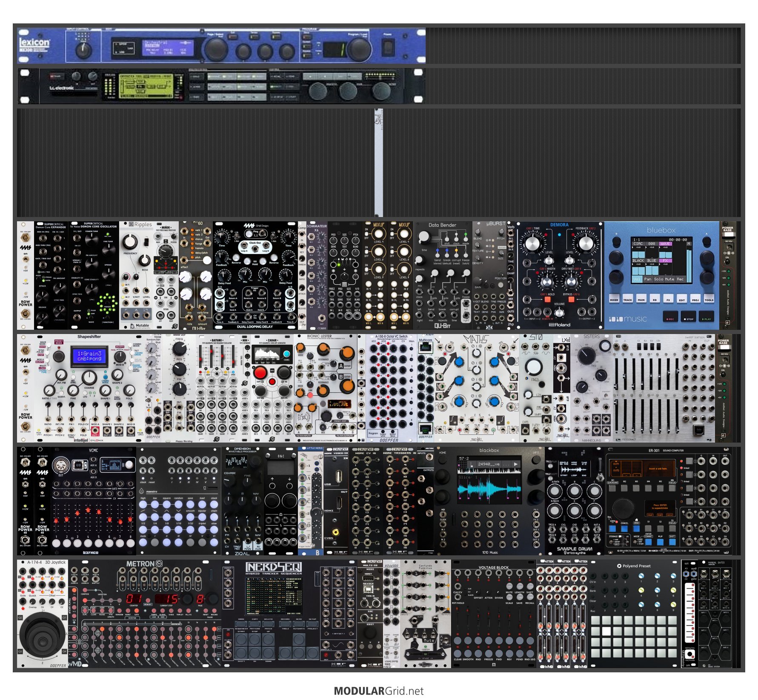Open the Polyend Preset module
The height and width of the screenshot is (700, 758).
(x=634, y=614)
